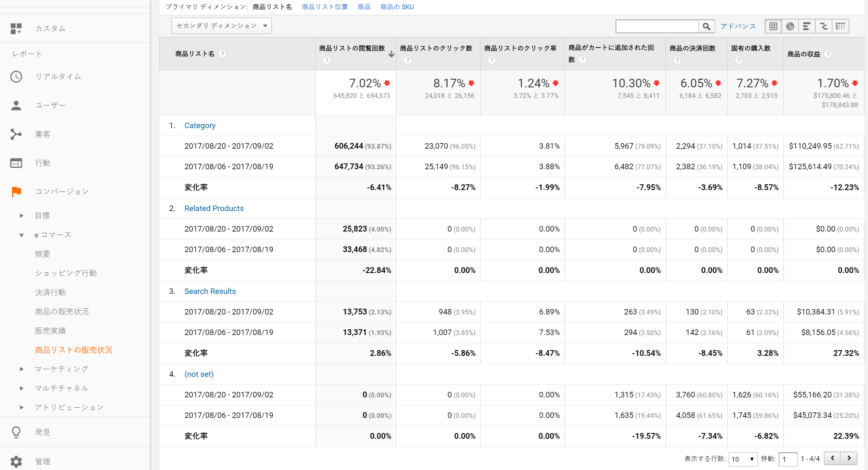
Task: Click the アドバンス filter link
Action: point(738,26)
